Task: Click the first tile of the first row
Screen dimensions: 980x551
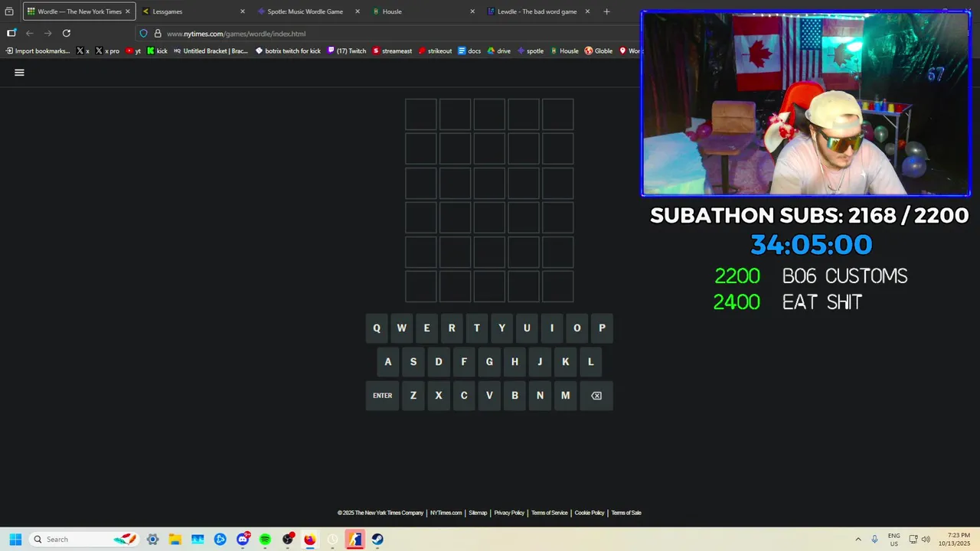Action: (421, 115)
